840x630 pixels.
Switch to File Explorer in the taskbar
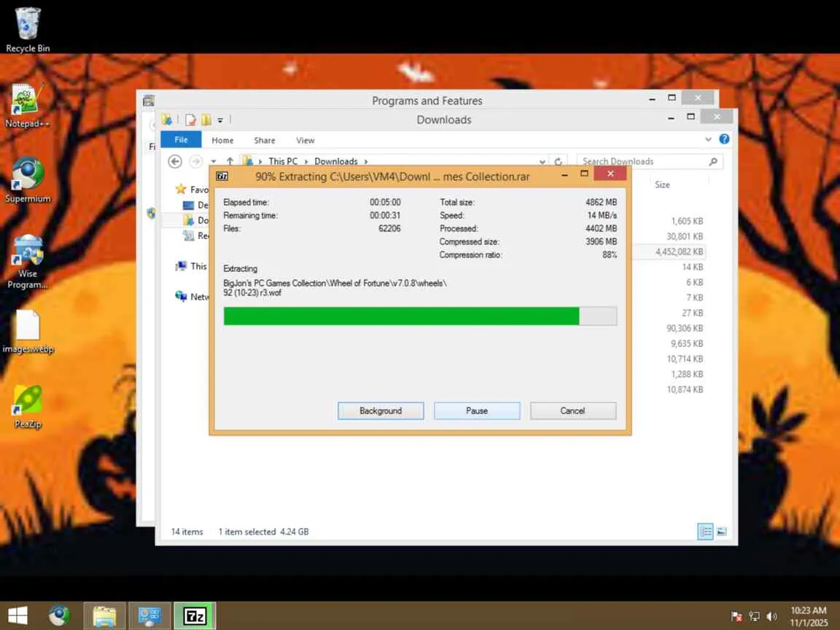pos(104,616)
